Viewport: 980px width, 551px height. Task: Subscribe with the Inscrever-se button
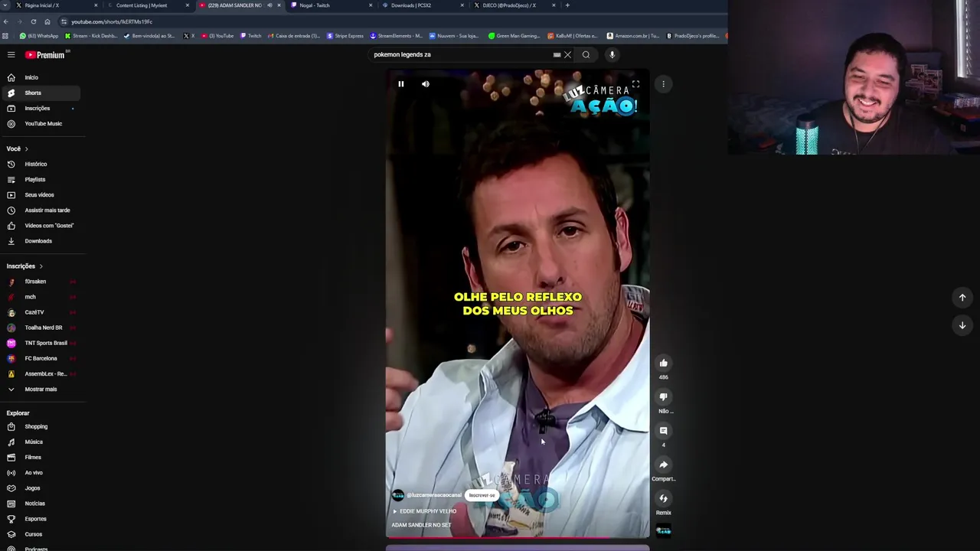tap(482, 495)
